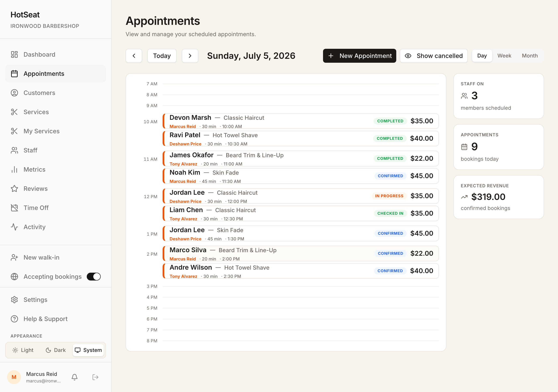
Task: Switch to Month view tab
Action: pos(530,56)
